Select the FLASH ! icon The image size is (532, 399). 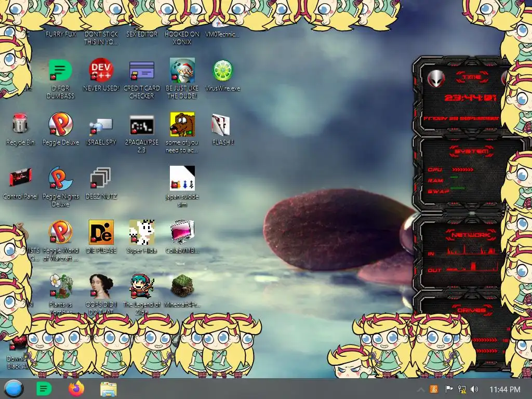(x=221, y=125)
